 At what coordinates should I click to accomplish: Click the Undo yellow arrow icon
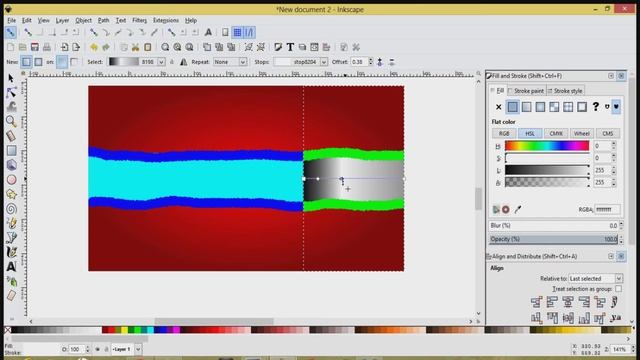94,47
